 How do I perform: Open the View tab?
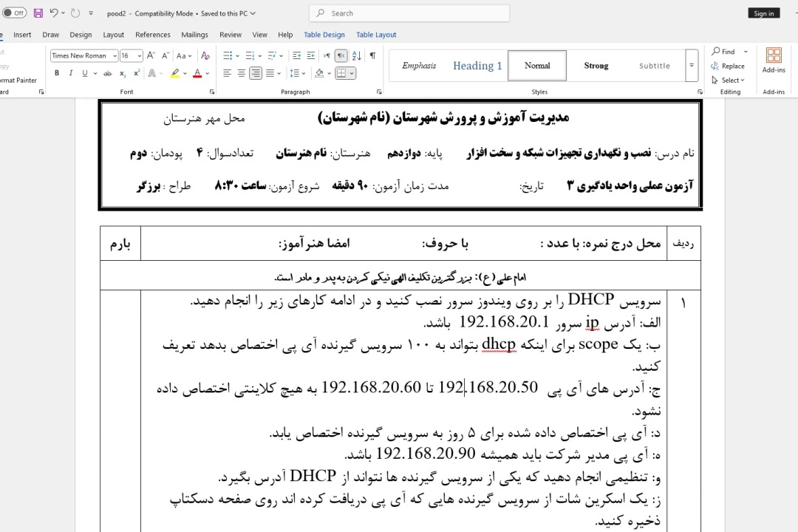[259, 35]
